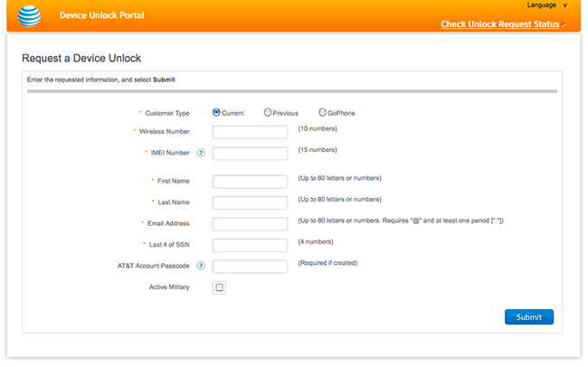Click the AT&T globe logo

(x=29, y=15)
